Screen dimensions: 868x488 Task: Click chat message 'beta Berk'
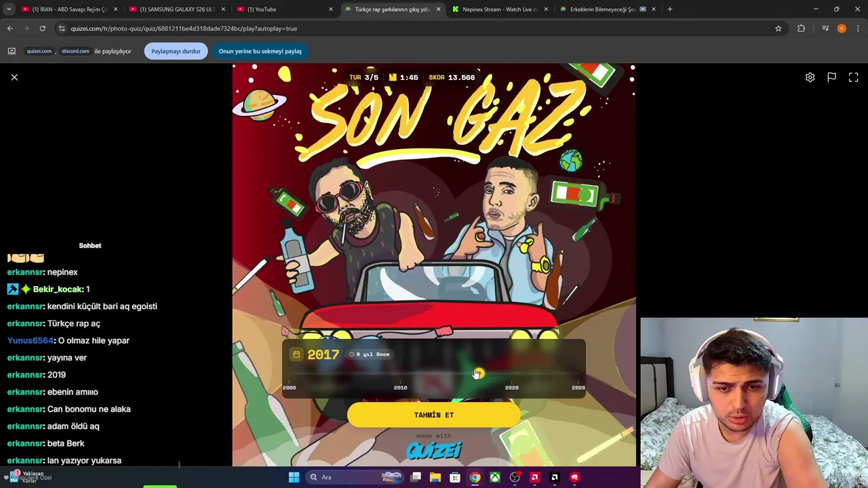66,443
